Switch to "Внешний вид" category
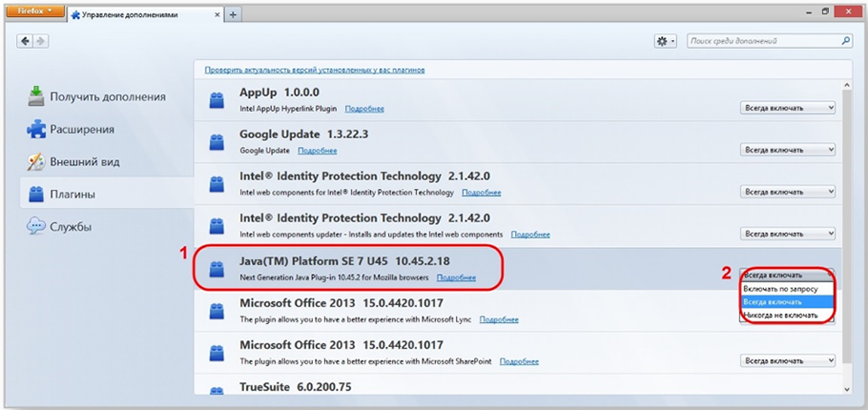 84,161
